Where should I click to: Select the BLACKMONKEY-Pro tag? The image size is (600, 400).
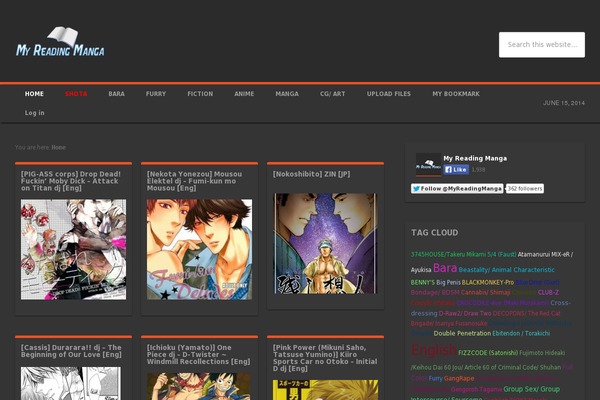coord(488,282)
